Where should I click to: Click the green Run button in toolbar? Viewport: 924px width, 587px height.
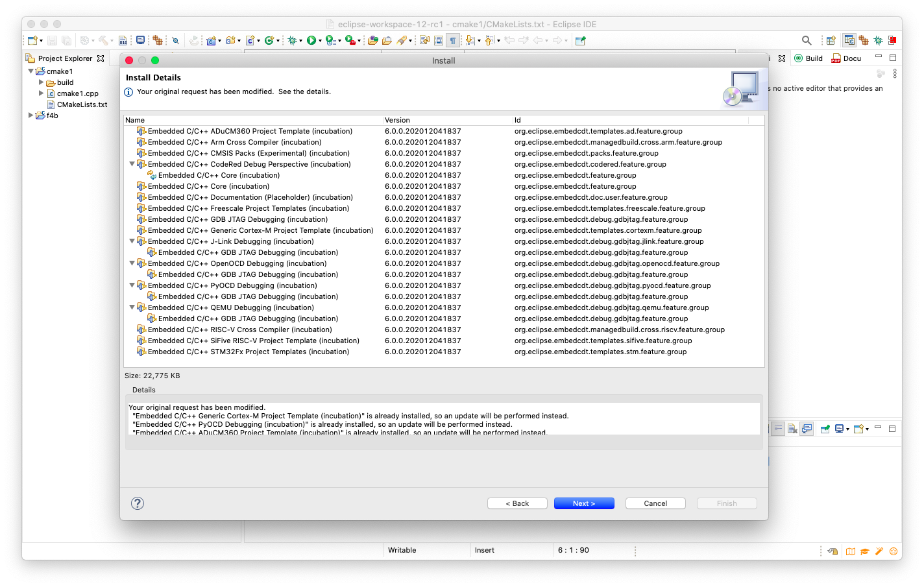click(x=311, y=40)
